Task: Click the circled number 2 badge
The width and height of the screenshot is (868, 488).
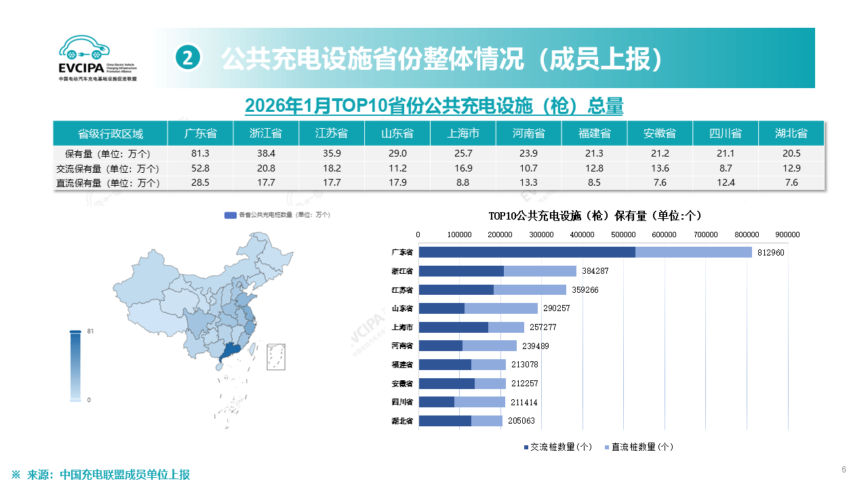Action: click(188, 58)
